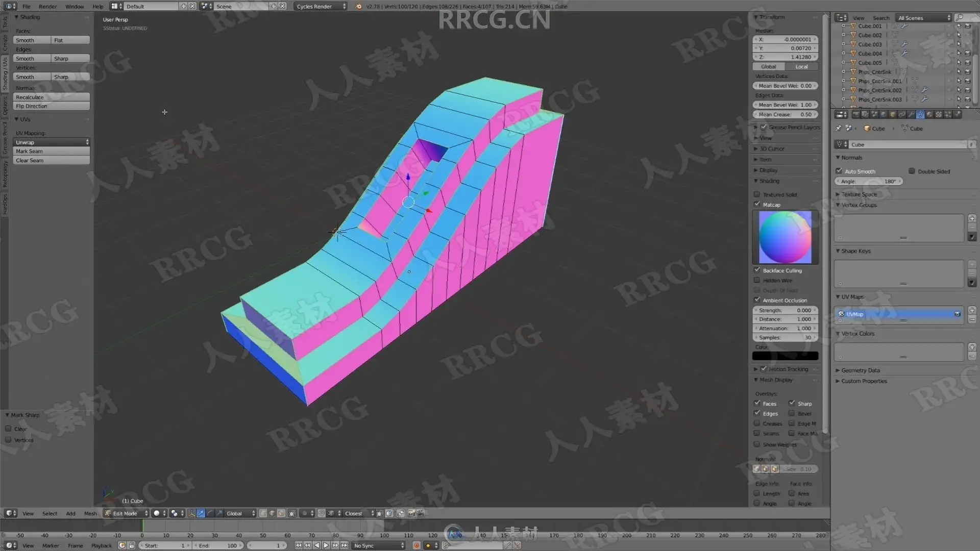Open the Mesh menu in viewport header
The height and width of the screenshot is (551, 980).
tap(90, 513)
